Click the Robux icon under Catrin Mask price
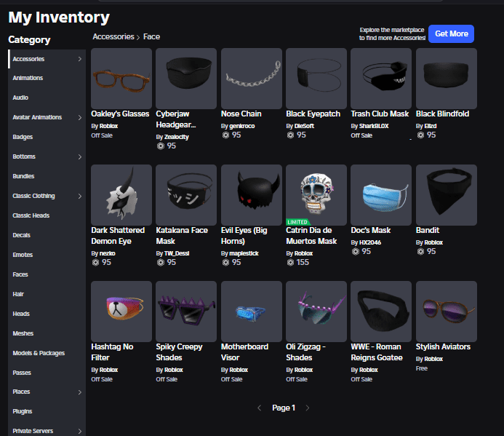This screenshot has height=436, width=504. 290,262
